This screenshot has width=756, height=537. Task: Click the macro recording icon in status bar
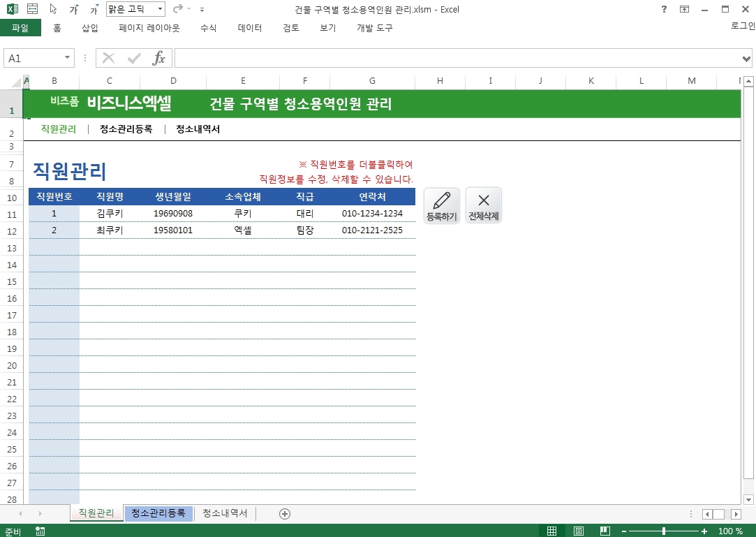coord(40,531)
